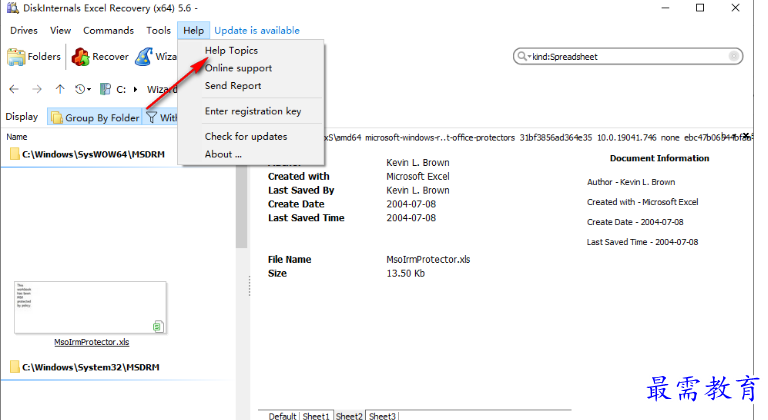768x420 pixels.
Task: Open the history clock dropdown
Action: (x=82, y=89)
